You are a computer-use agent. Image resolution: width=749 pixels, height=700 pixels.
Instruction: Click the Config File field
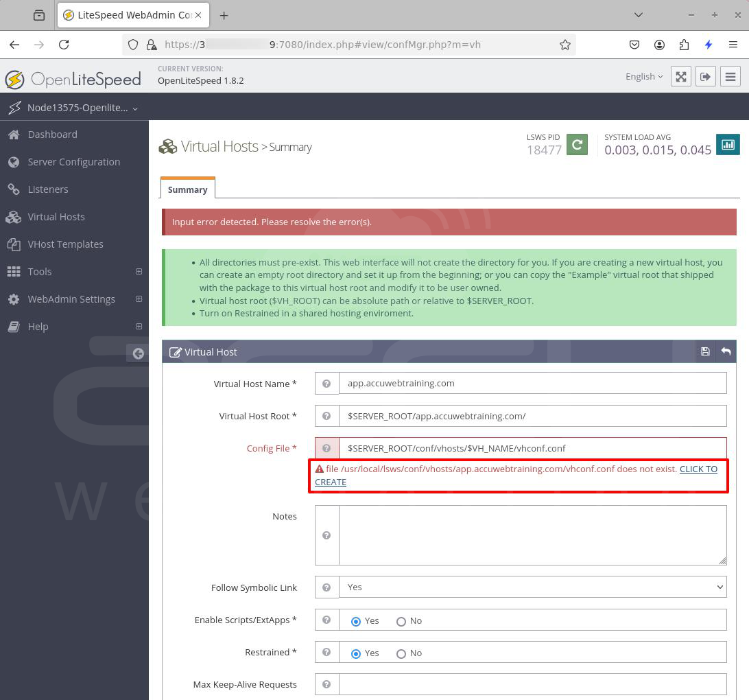pyautogui.click(x=533, y=448)
